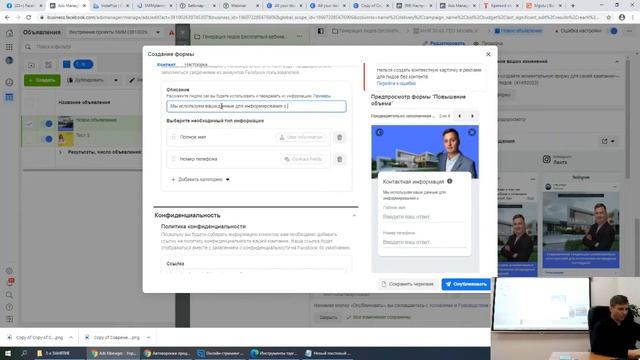Open dropdown next to second downloaded png file

(148, 338)
